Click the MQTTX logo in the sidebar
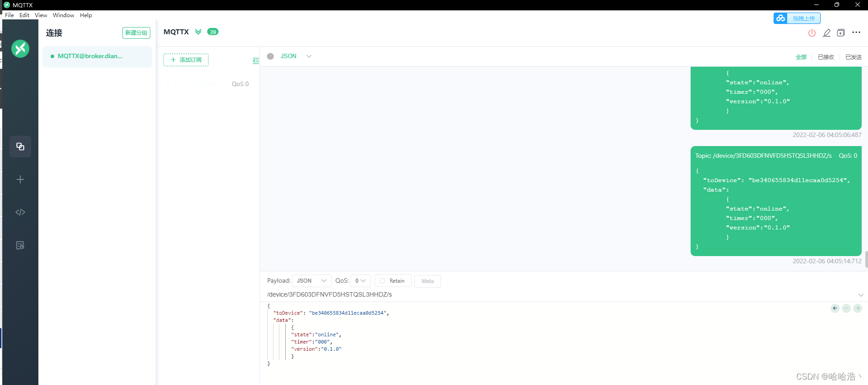 [20, 49]
